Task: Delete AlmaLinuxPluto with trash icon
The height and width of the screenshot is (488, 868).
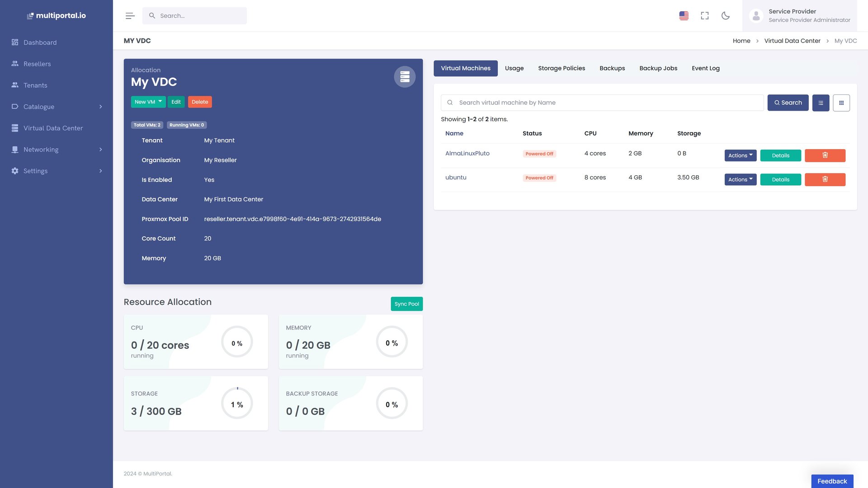Action: (x=825, y=155)
